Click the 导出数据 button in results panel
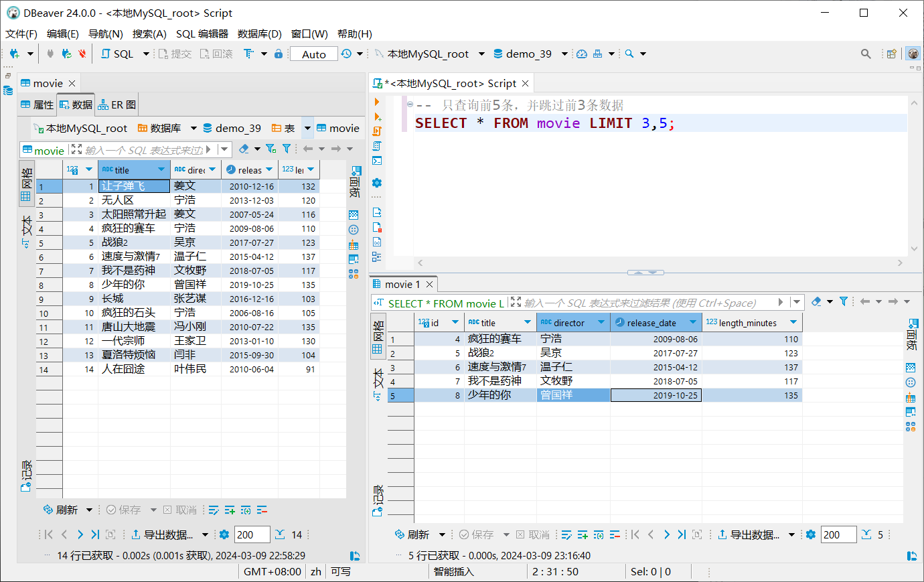924x582 pixels. tap(749, 534)
